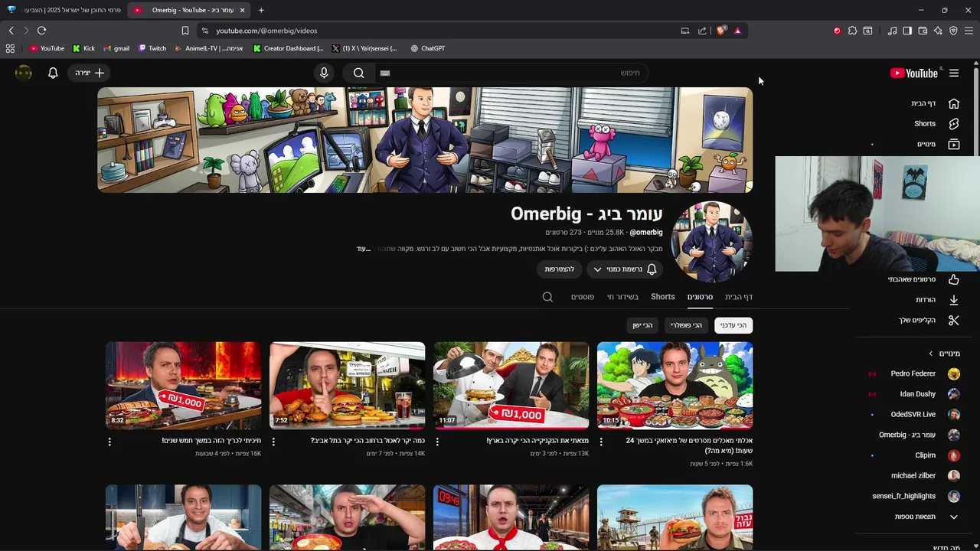Open the browser main menu icon
980x551 pixels.
click(969, 31)
